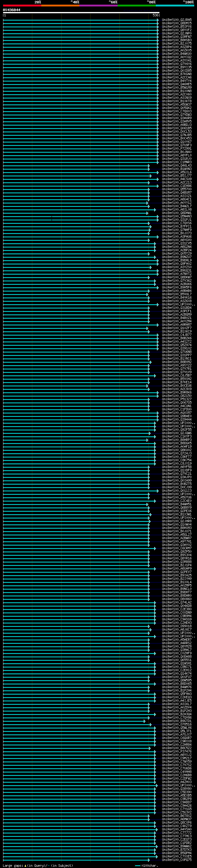Click the query end position 536
The height and width of the screenshot is (868, 197).
(x=155, y=15)
